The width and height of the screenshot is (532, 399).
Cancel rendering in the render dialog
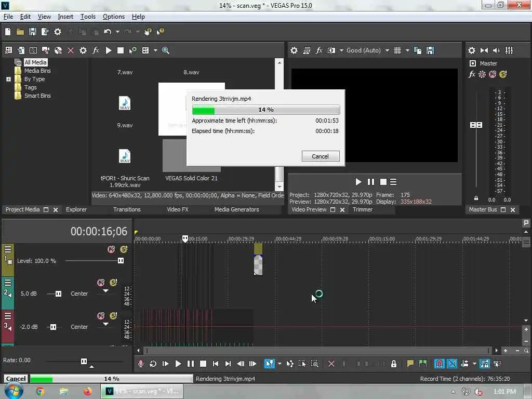point(320,156)
